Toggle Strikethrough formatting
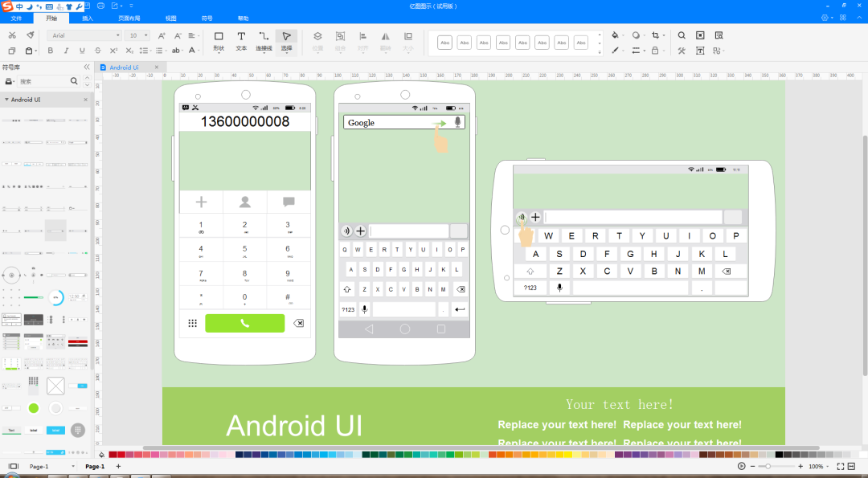Image resolution: width=868 pixels, height=478 pixels. coord(97,51)
